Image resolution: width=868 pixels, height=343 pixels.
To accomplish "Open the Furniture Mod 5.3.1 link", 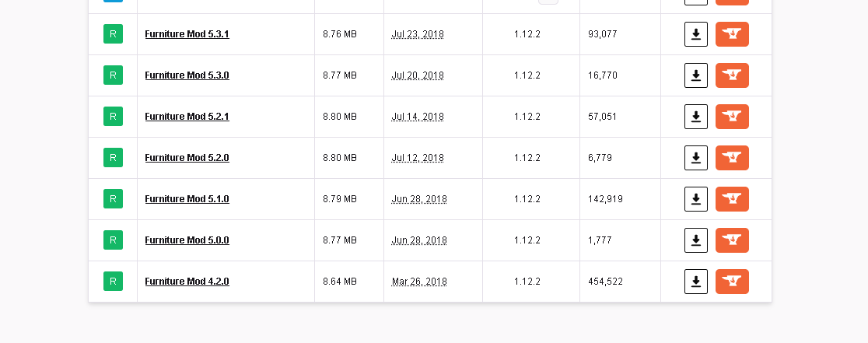I will 187,34.
